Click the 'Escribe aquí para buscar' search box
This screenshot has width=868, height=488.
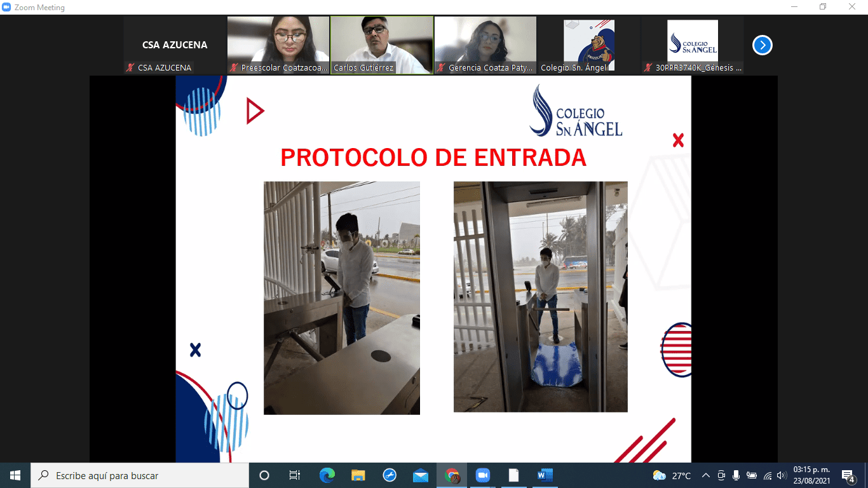(x=140, y=475)
